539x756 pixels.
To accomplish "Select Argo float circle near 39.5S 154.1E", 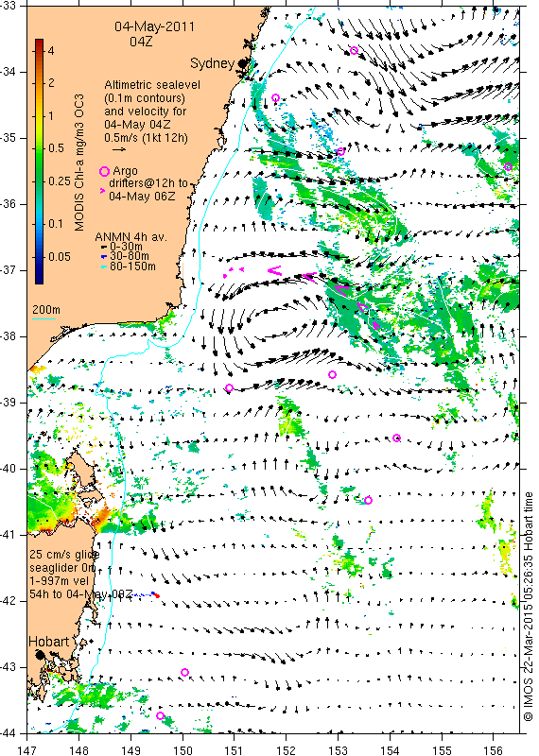I will tap(396, 438).
